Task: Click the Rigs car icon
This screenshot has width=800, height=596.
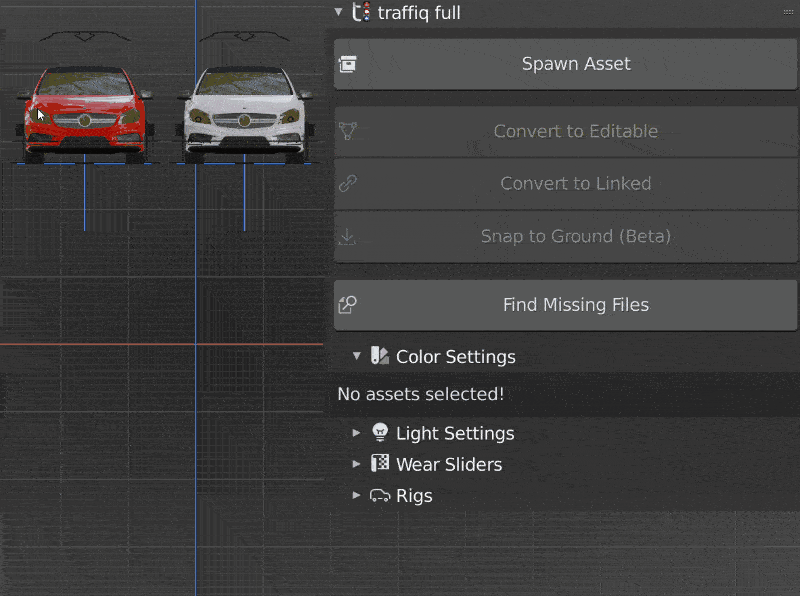Action: click(x=380, y=495)
